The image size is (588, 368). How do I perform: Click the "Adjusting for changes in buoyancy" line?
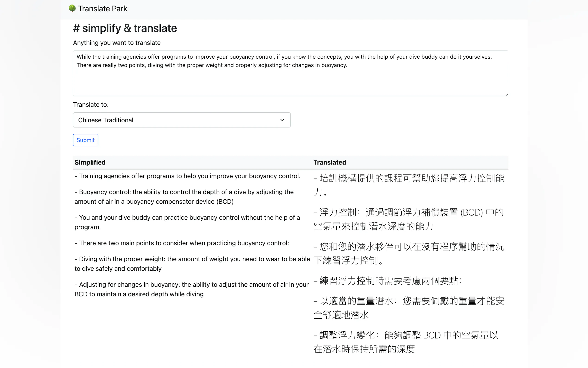coord(191,289)
